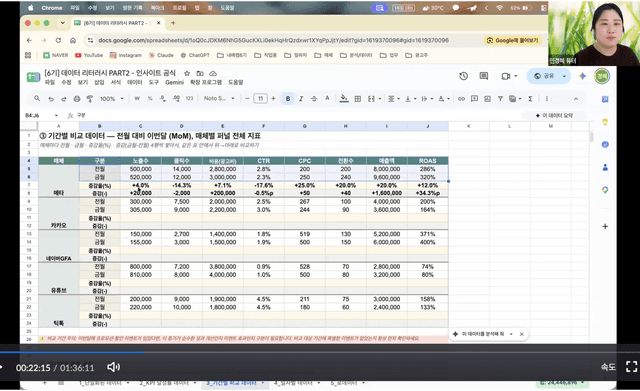The image size is (640, 391).
Task: Click the insert chart icon
Action: 487,98
